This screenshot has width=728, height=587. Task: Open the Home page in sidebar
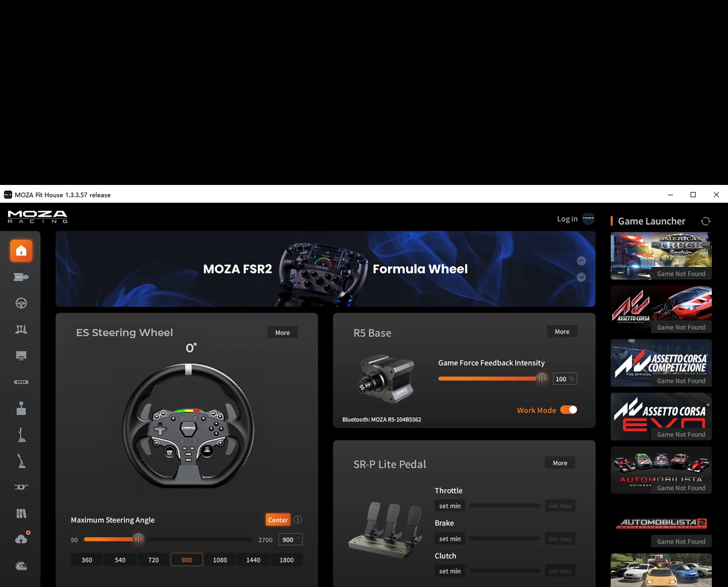(x=21, y=250)
